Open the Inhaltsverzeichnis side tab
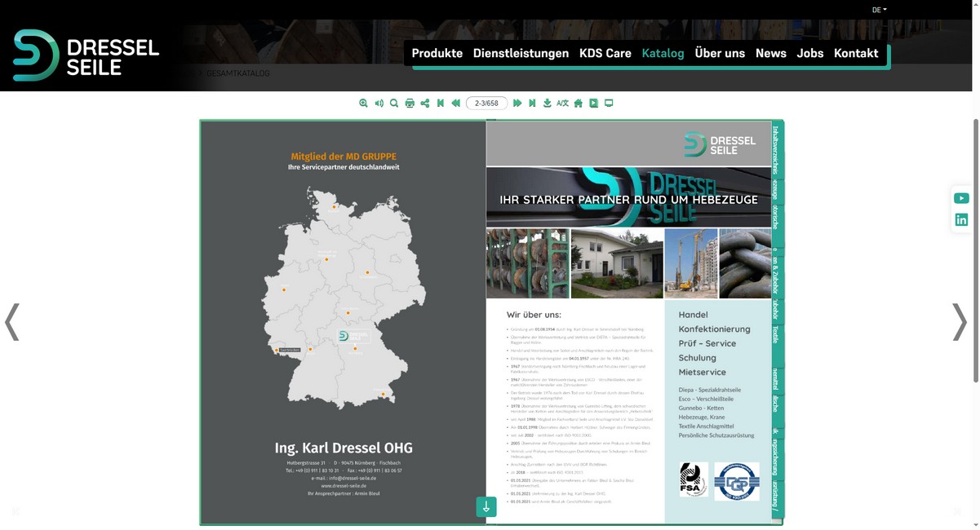 (x=776, y=151)
